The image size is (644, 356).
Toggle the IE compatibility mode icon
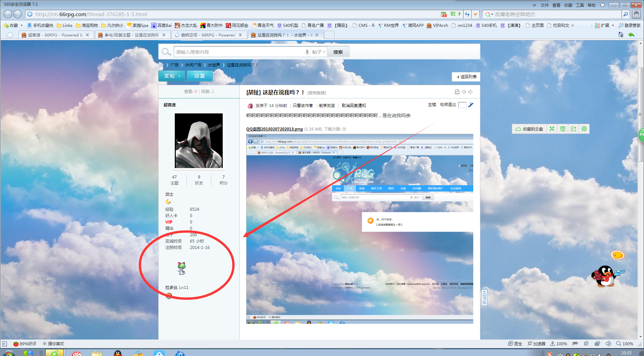pyautogui.click(x=586, y=344)
